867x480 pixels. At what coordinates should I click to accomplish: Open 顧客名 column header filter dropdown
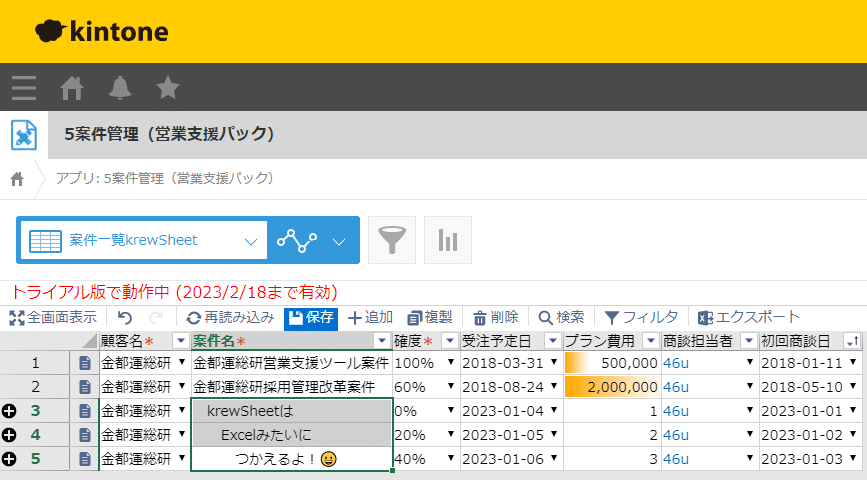pyautogui.click(x=180, y=341)
